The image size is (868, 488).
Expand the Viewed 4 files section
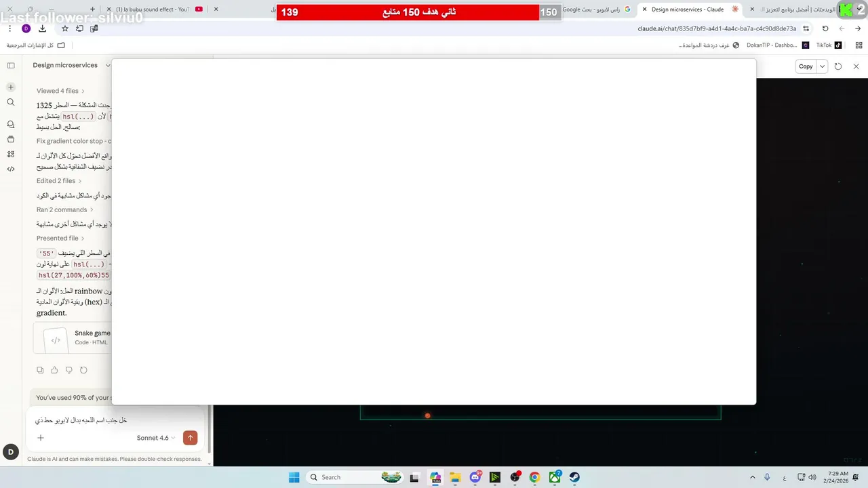coord(60,91)
